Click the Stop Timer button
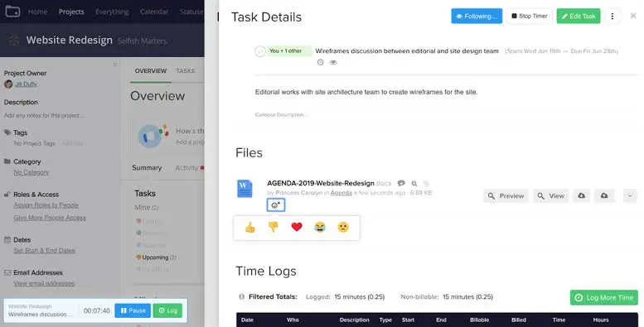This screenshot has width=644, height=327. tap(529, 16)
